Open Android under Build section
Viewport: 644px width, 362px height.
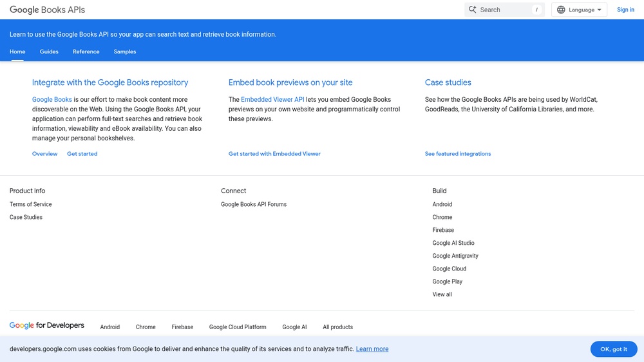tap(442, 204)
